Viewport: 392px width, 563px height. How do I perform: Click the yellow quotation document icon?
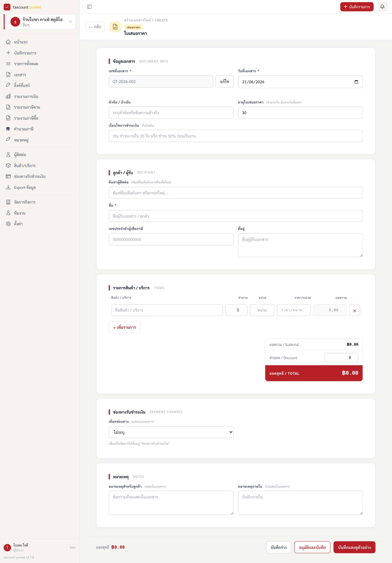coord(115,27)
